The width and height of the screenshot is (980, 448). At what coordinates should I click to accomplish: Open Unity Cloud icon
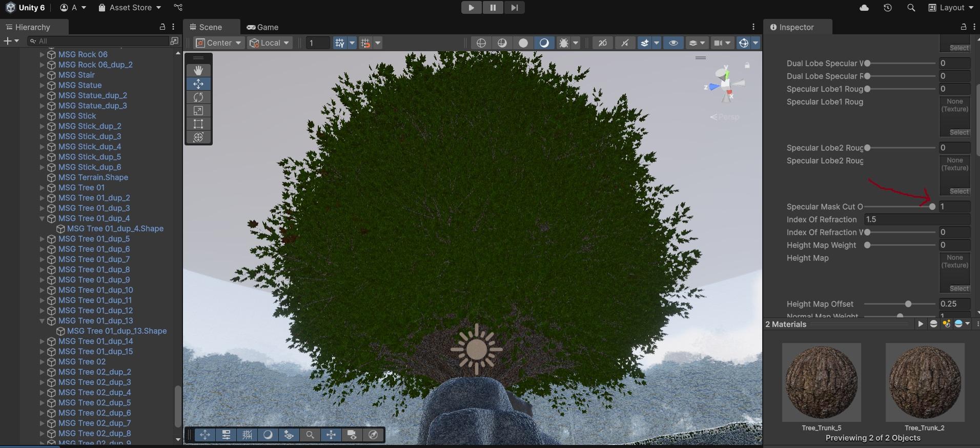(x=864, y=8)
